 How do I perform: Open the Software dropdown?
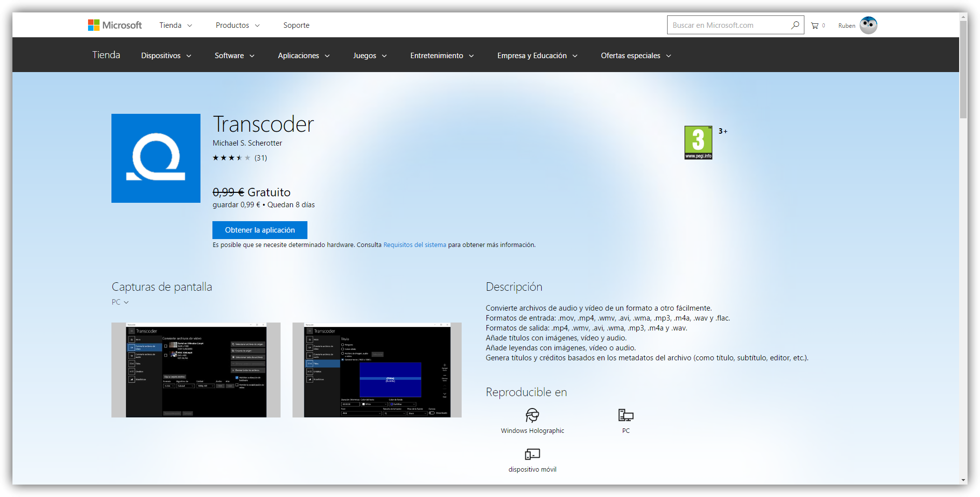(x=235, y=56)
